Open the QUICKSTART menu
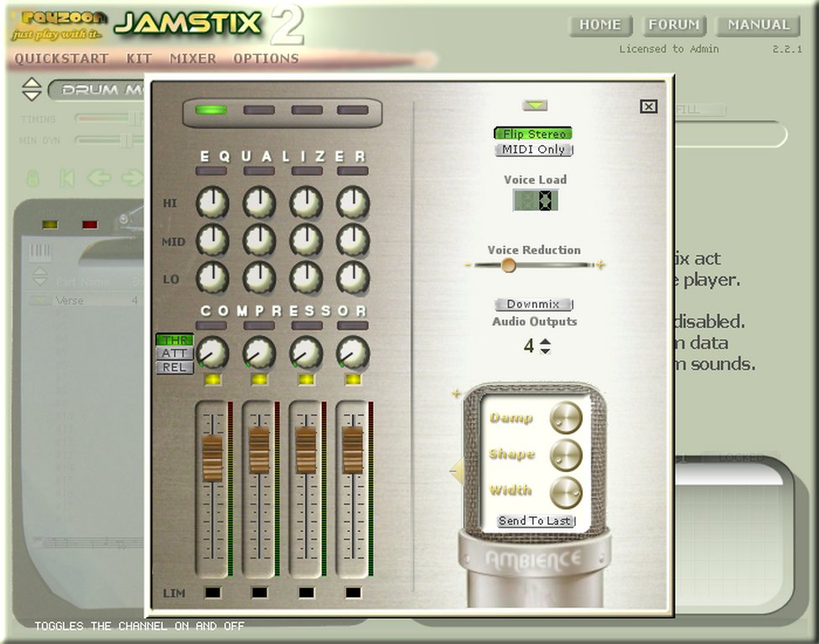This screenshot has width=819, height=644. click(x=62, y=59)
